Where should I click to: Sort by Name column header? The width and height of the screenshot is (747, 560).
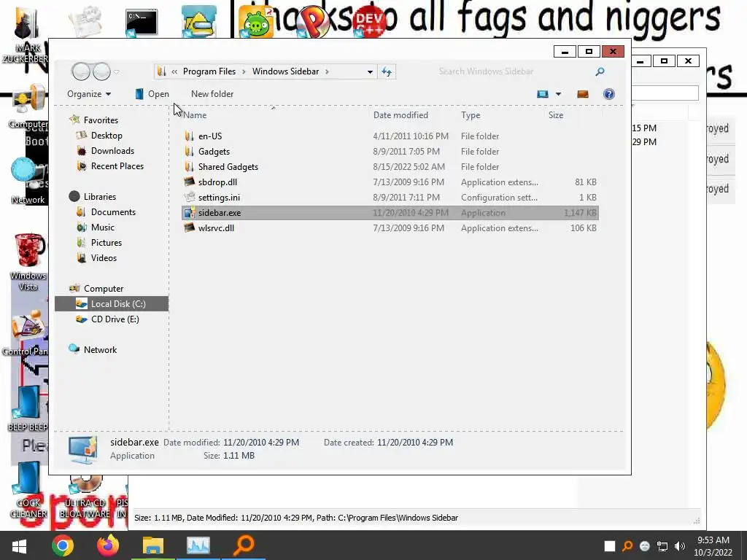click(274, 114)
